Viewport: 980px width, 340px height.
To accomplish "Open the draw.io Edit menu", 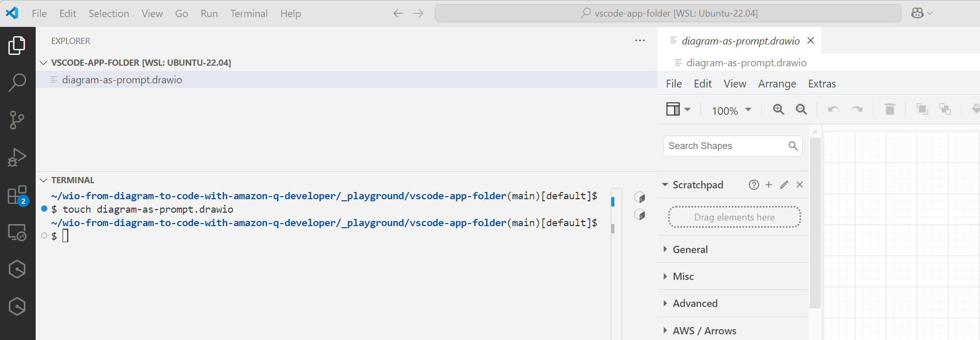I will [x=703, y=84].
